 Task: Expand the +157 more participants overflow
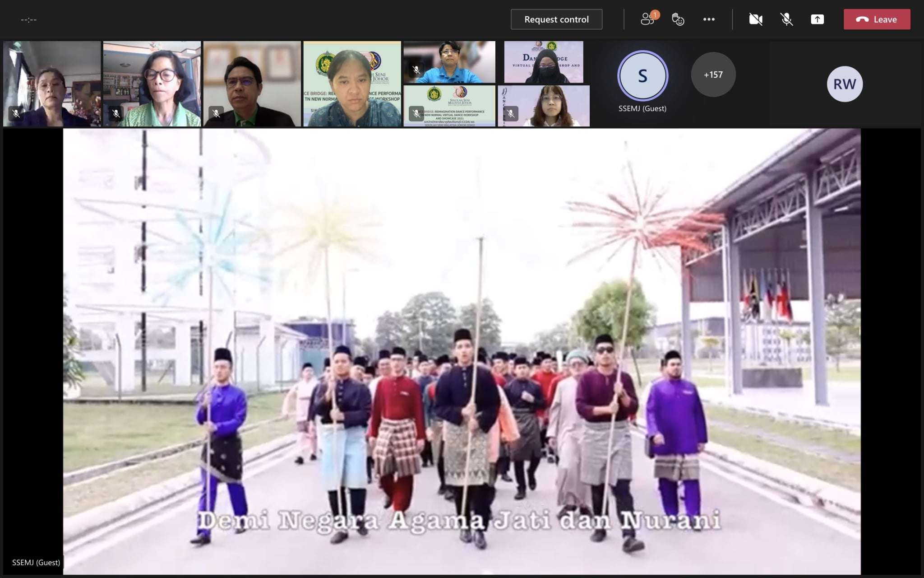(713, 75)
